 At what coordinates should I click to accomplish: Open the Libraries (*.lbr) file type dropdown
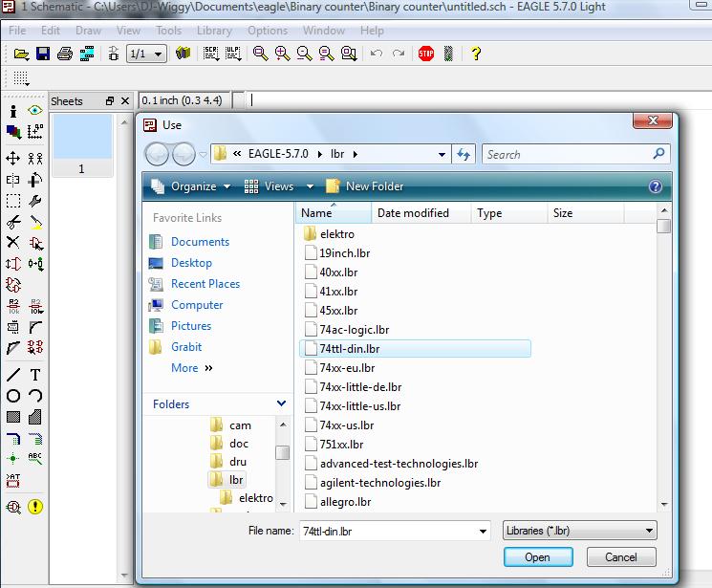(x=580, y=531)
